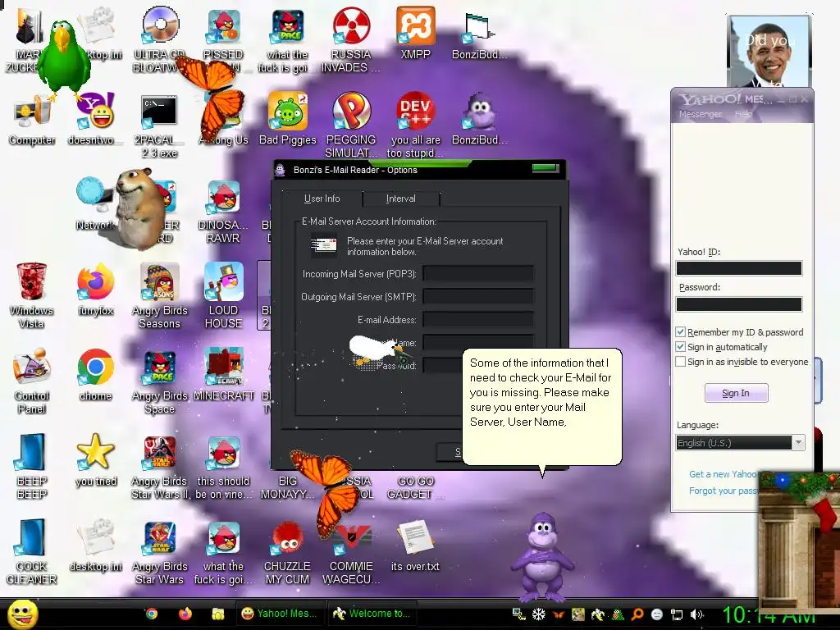Open the PEGGING SIMULAT... desktop icon
This screenshot has height=630, width=840.
point(351,125)
